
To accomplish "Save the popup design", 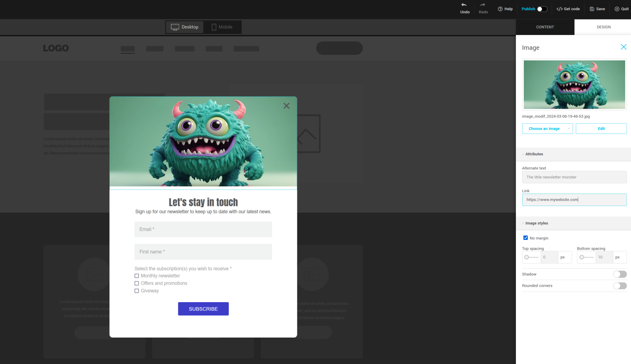I will tap(597, 9).
